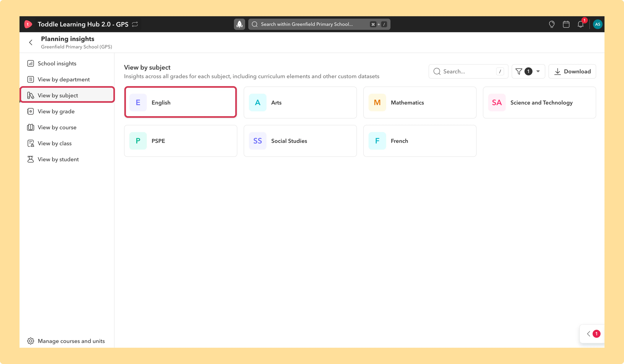Image resolution: width=624 pixels, height=364 pixels.
Task: Click the Social Studies 'SS' icon
Action: (x=258, y=141)
